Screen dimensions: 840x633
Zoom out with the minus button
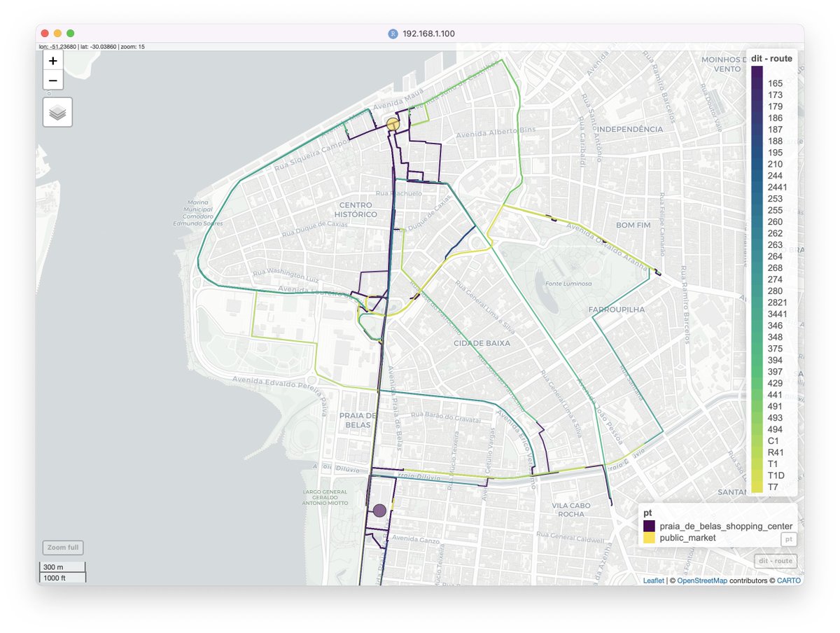pyautogui.click(x=53, y=80)
